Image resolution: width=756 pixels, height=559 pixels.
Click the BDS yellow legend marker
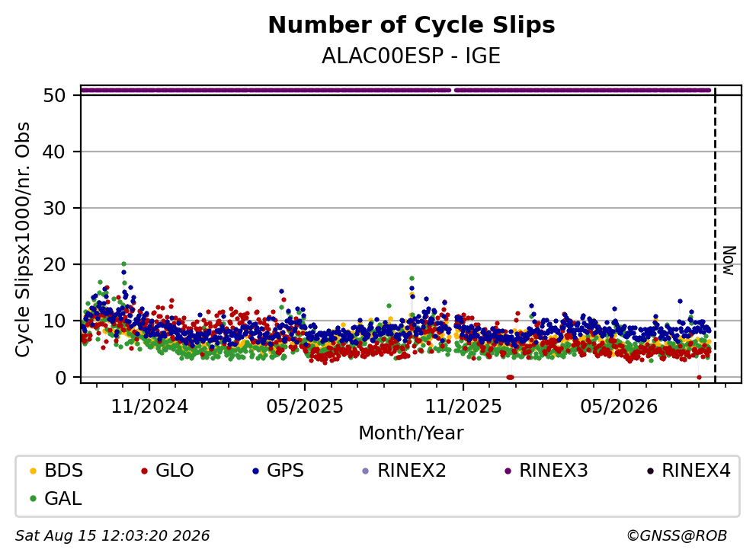pos(33,471)
